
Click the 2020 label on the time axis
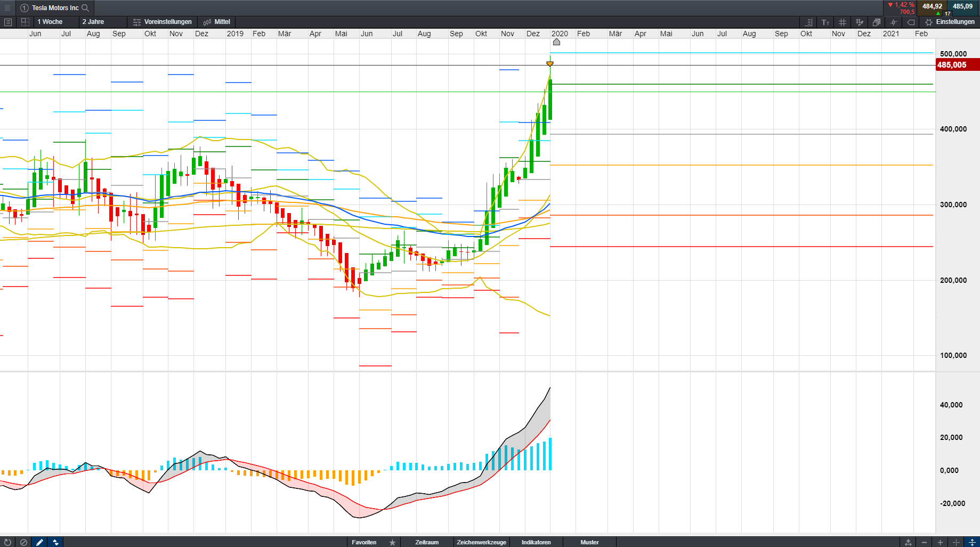point(560,34)
